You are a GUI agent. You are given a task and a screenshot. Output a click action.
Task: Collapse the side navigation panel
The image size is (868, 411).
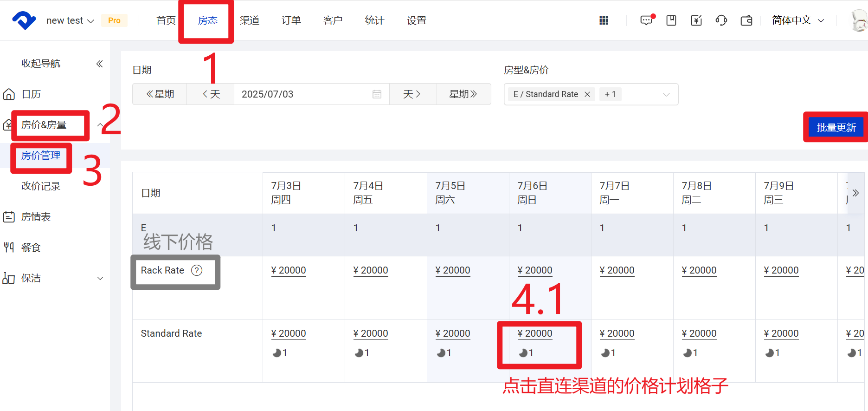tap(99, 64)
